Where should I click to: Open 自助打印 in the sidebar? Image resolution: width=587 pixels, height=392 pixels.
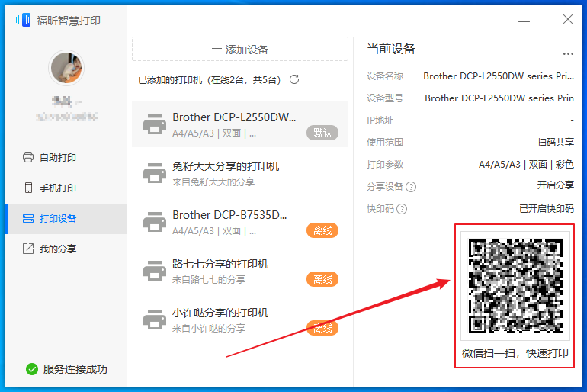[66, 157]
